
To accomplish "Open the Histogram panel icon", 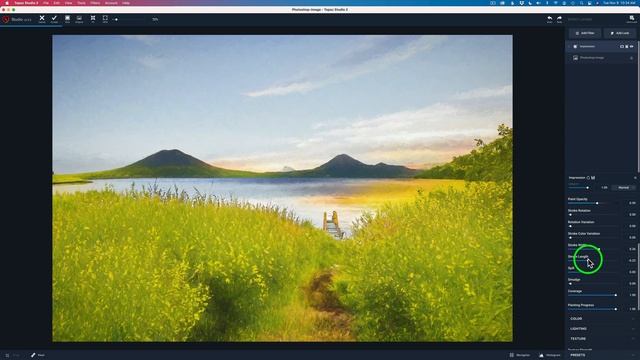I will pos(541,355).
